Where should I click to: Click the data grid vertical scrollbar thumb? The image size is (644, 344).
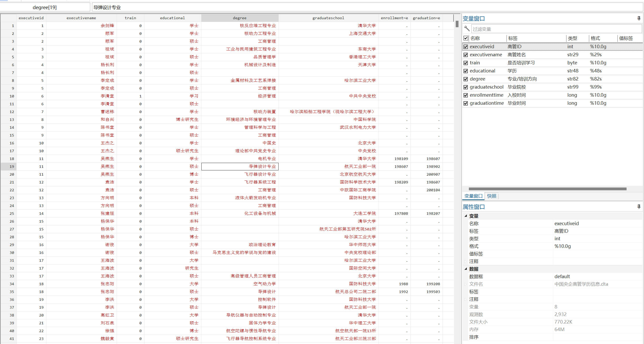click(457, 24)
